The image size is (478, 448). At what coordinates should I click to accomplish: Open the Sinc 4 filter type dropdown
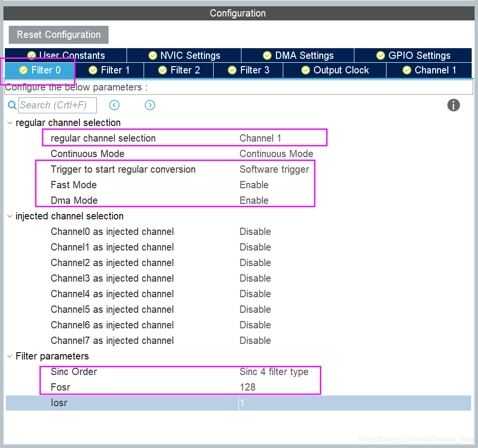pyautogui.click(x=274, y=372)
